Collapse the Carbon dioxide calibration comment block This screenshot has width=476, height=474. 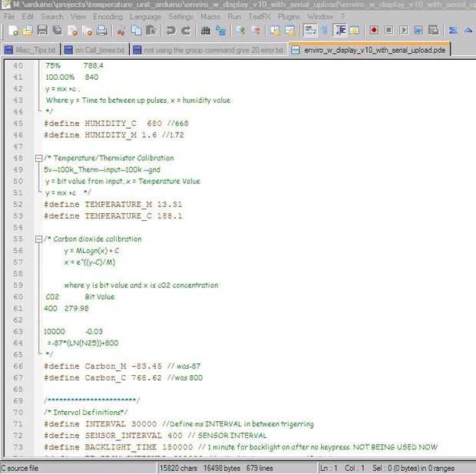[x=38, y=239]
